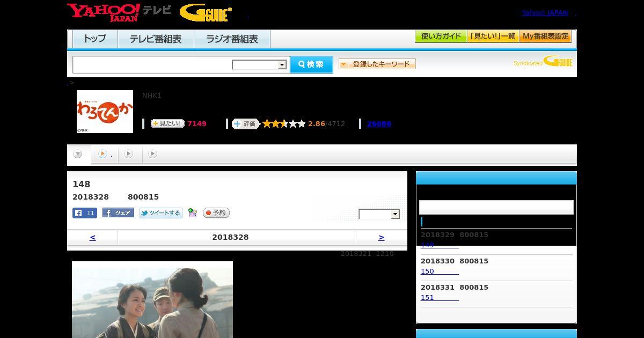Focus the sidebar white input box
644x338 pixels.
coord(496,207)
